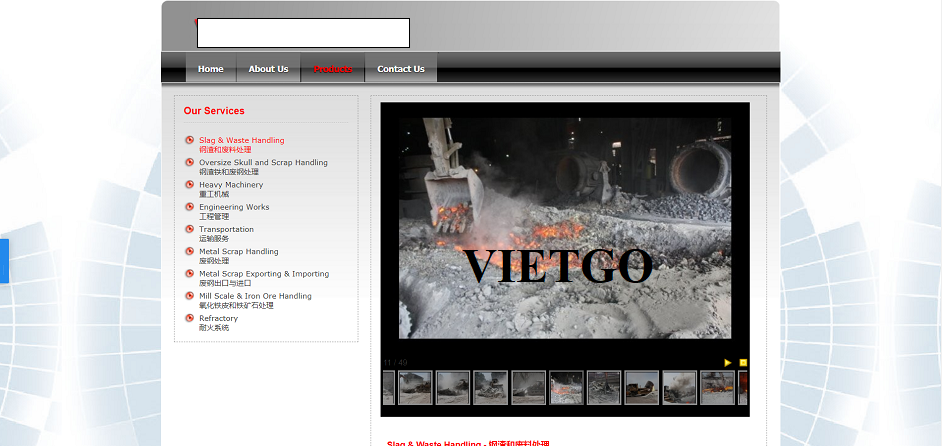Viewport: 942px width, 446px height.
Task: Click the bullet icon beside Slag & Waste Handling
Action: [189, 140]
